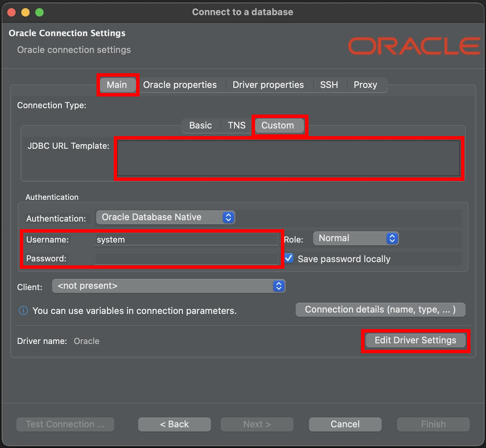Open Connection details (name, type, ...)
This screenshot has width=486, height=448.
coord(380,310)
